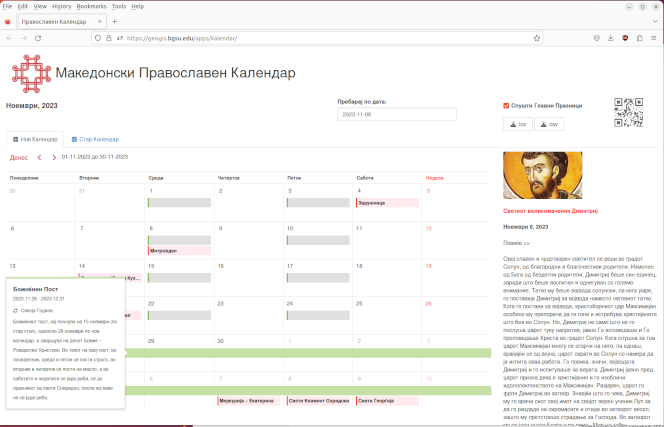Open the Firefox application hamburger menu
Image resolution: width=664 pixels, height=427 pixels.
coord(654,38)
